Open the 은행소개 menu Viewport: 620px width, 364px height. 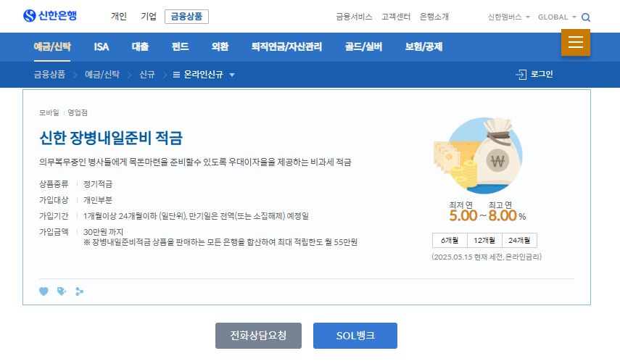tap(434, 17)
